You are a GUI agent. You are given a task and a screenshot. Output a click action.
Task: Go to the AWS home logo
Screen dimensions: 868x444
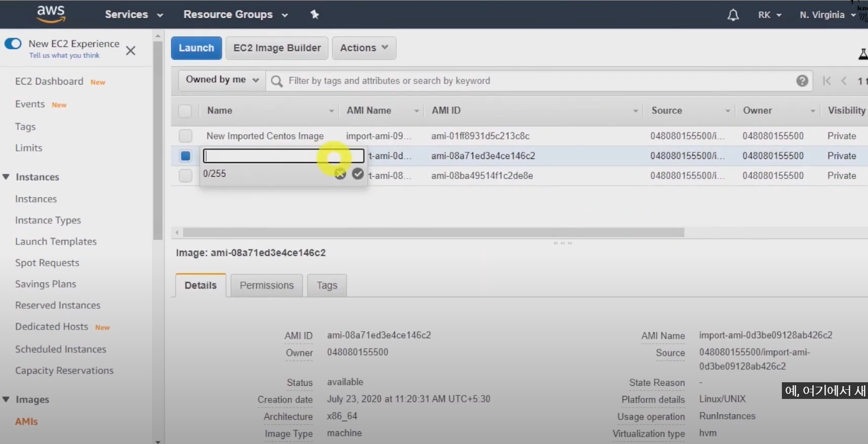[51, 14]
